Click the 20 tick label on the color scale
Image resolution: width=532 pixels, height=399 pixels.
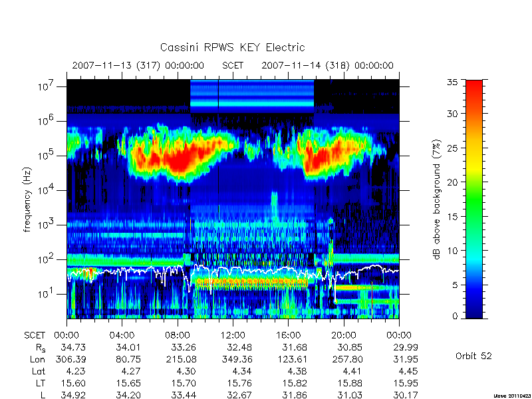click(x=452, y=182)
